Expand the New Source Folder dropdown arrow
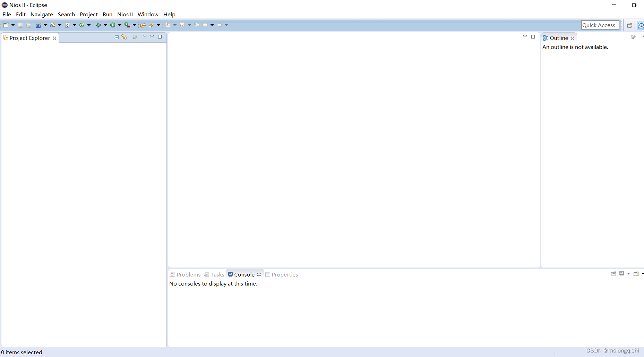 point(60,25)
